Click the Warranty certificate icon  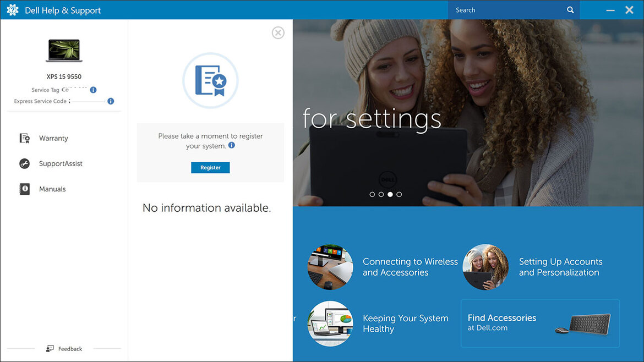point(25,138)
